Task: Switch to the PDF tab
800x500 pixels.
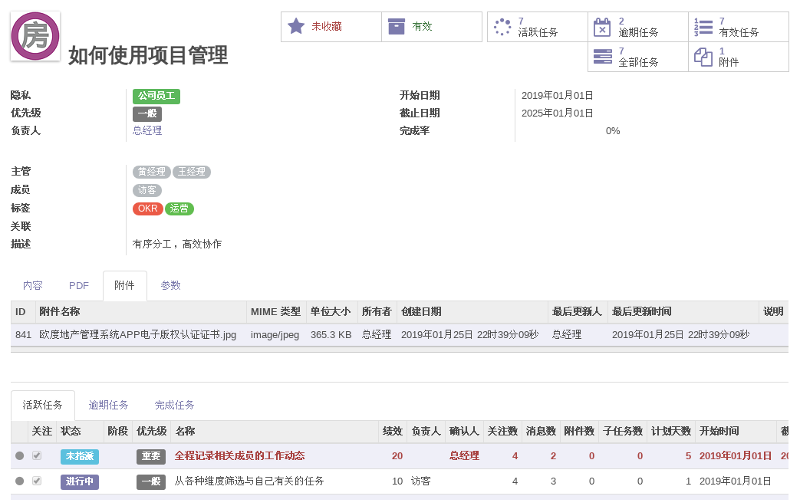Action: pyautogui.click(x=79, y=286)
